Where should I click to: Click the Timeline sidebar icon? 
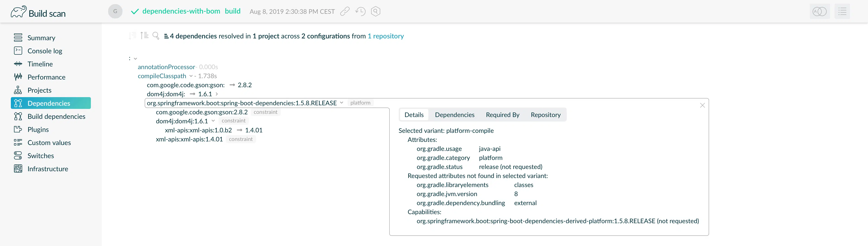(x=18, y=64)
